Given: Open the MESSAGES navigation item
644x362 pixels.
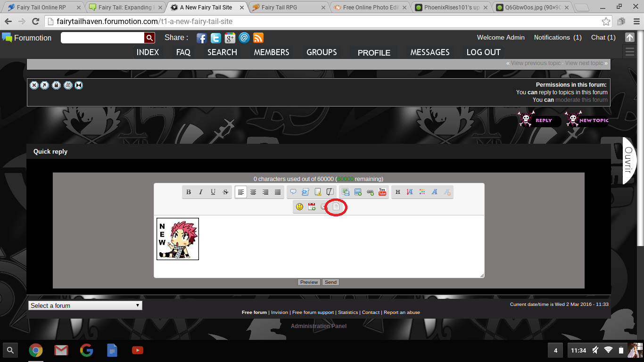Looking at the screenshot, I should pos(430,52).
